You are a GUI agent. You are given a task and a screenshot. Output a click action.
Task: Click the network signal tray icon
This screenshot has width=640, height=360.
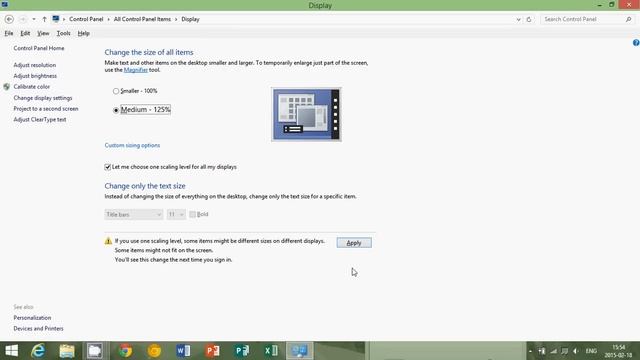click(x=553, y=351)
